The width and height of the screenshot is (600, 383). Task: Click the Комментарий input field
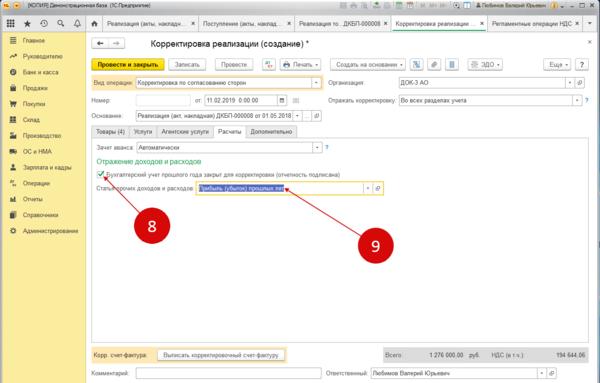(228, 373)
